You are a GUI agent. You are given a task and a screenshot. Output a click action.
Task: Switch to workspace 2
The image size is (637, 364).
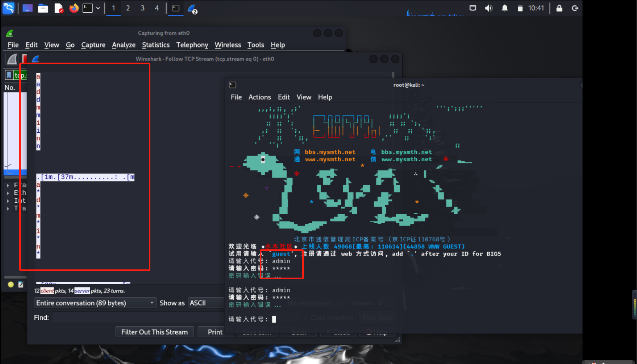point(128,8)
